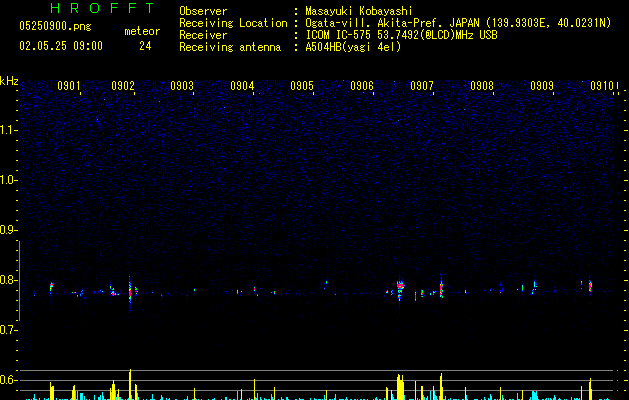The image size is (629, 400).
Task: Click the Receiving antenna label
Action: tap(230, 47)
